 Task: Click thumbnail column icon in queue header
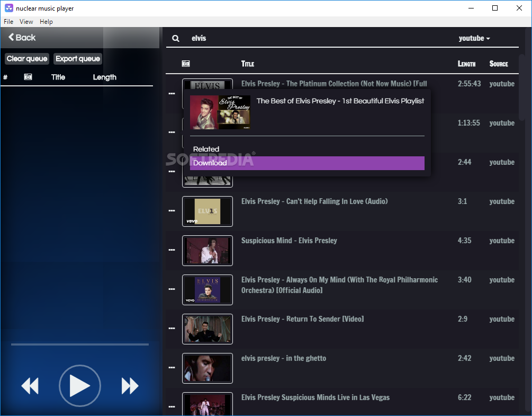[28, 77]
